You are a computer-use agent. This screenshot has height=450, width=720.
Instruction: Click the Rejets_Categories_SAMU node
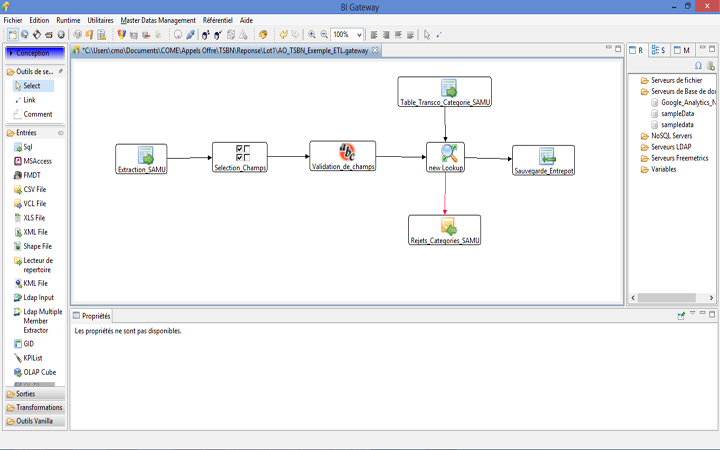(x=444, y=230)
